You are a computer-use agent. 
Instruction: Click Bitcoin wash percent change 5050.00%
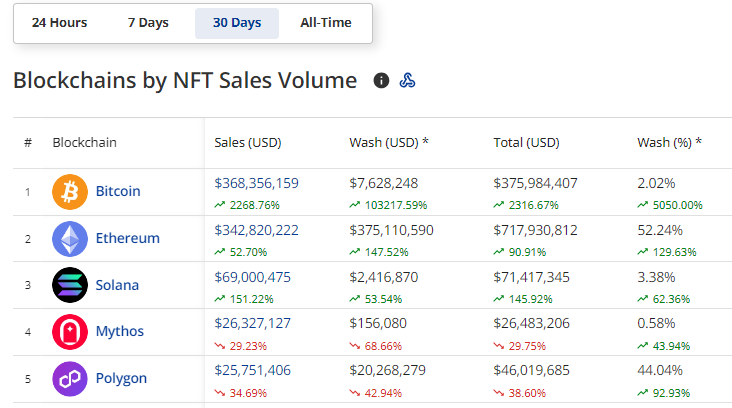(677, 205)
